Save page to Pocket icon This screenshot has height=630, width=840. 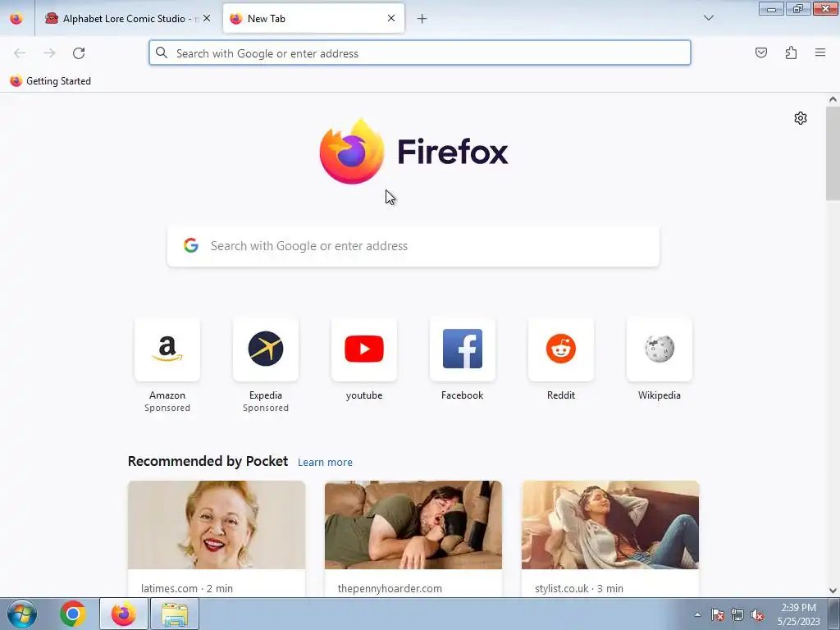coord(761,52)
